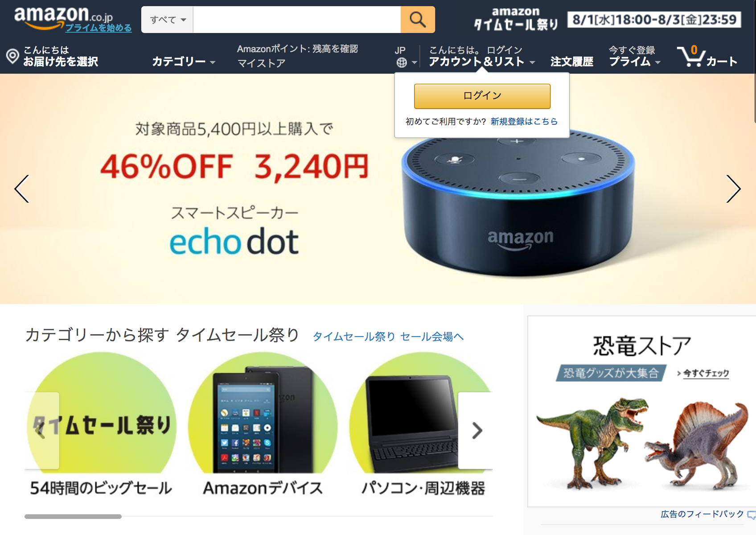The width and height of the screenshot is (756, 535).
Task: Go to previous hero banner slide
Action: [22, 189]
